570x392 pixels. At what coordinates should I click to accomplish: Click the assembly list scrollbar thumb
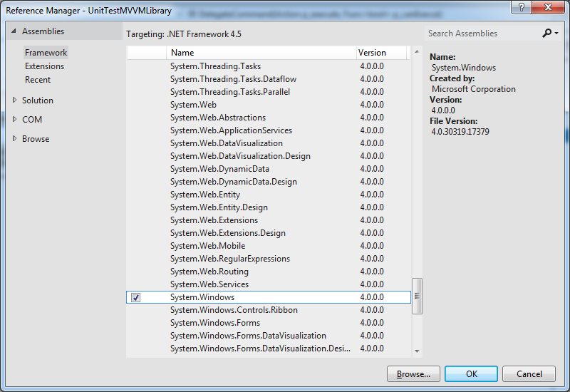click(x=417, y=296)
